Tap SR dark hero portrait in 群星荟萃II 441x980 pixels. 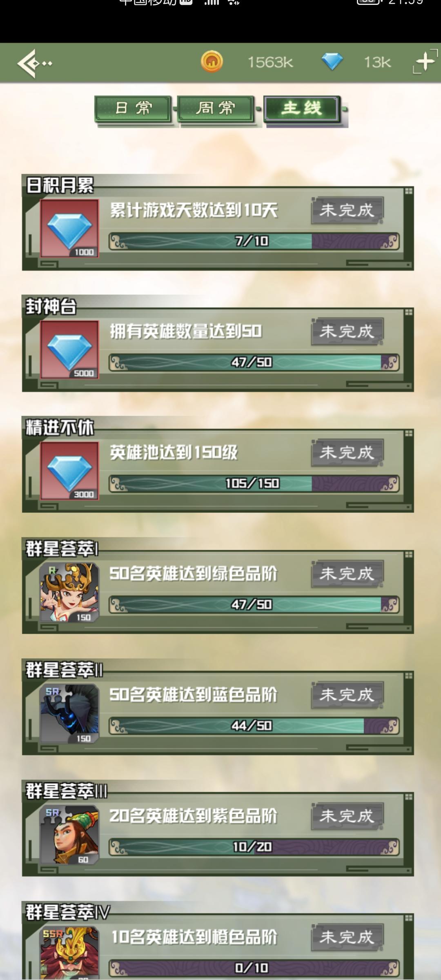point(69,713)
